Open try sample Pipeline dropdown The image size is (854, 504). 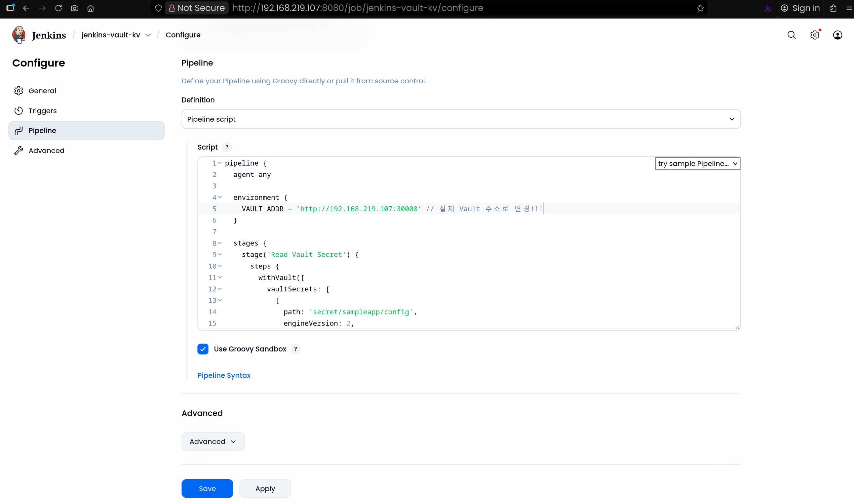[x=697, y=164]
